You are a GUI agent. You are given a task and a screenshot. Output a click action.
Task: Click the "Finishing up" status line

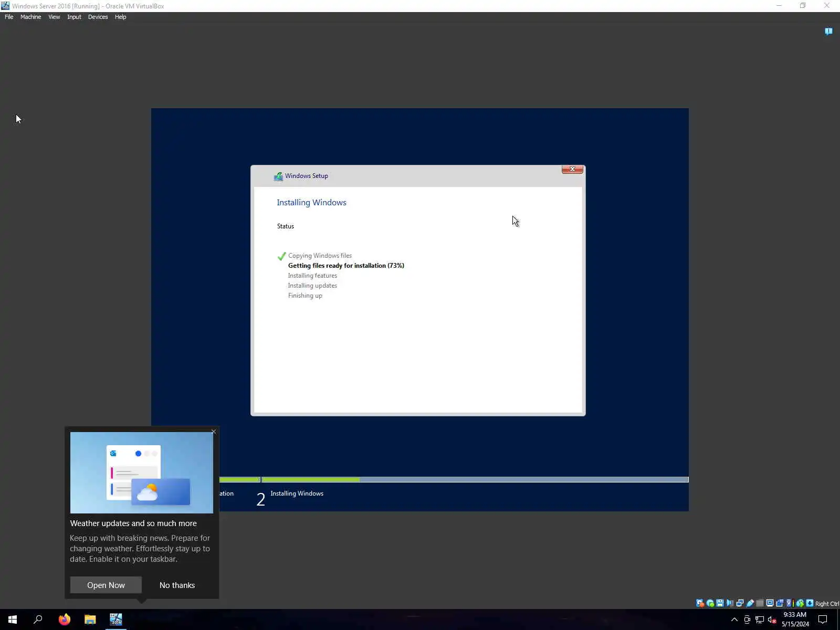pyautogui.click(x=305, y=296)
